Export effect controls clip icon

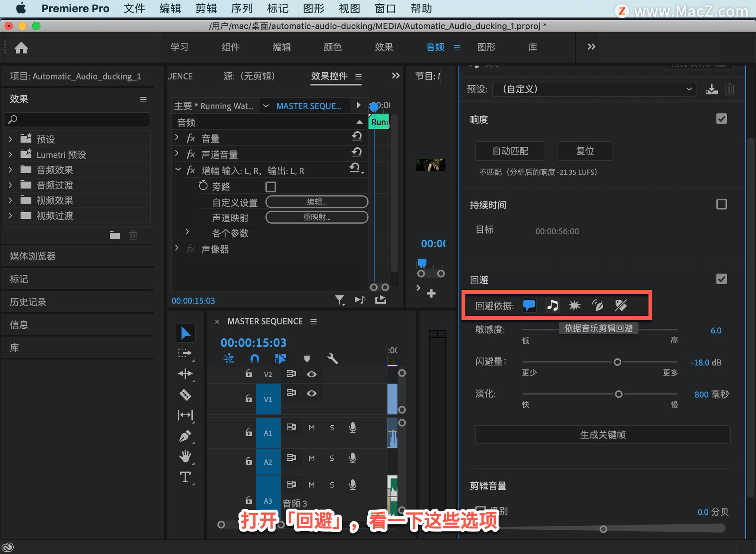pyautogui.click(x=381, y=300)
